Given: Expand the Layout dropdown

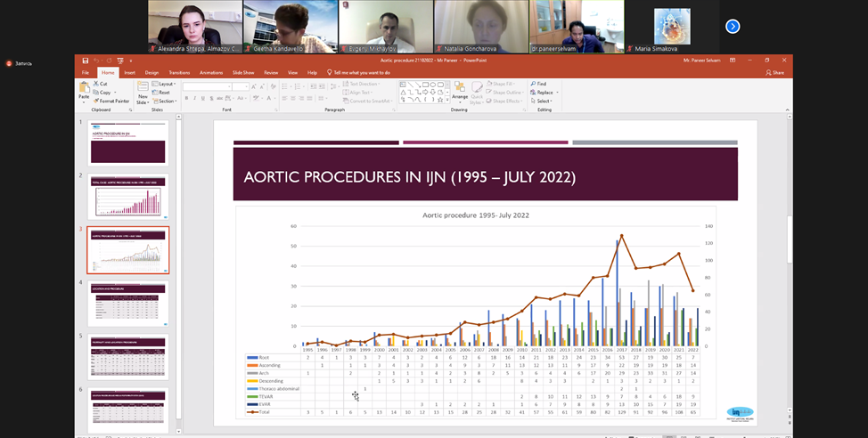Looking at the screenshot, I should click(166, 84).
